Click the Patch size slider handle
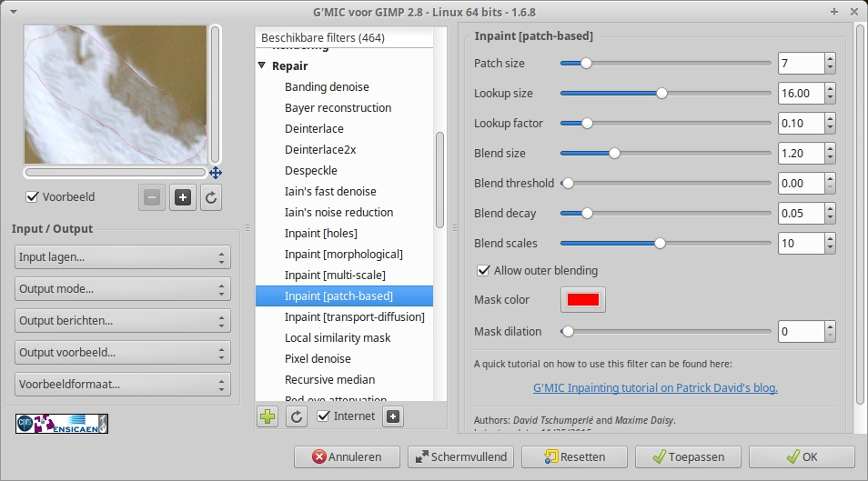 [x=586, y=63]
